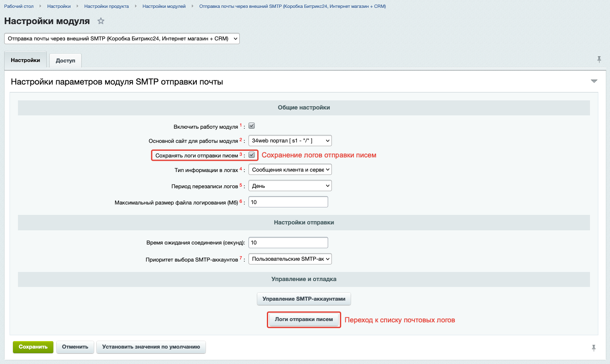610x364 pixels.
Task: Click the pin icon beside the bottom buttons
Action: [x=594, y=348]
